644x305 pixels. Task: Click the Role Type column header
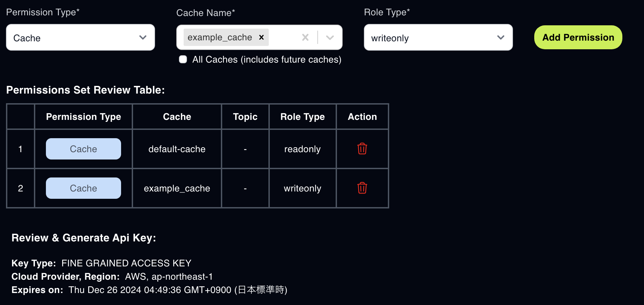pyautogui.click(x=302, y=117)
